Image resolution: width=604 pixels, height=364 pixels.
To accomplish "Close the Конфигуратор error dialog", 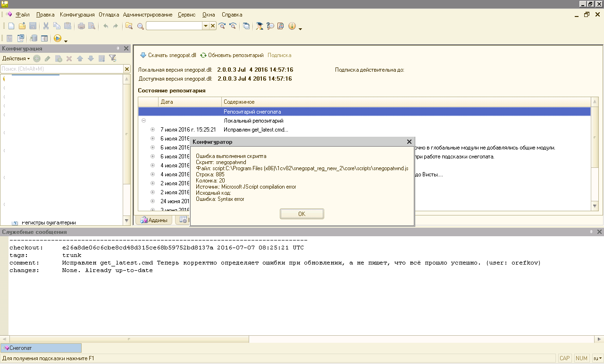I will pos(409,141).
